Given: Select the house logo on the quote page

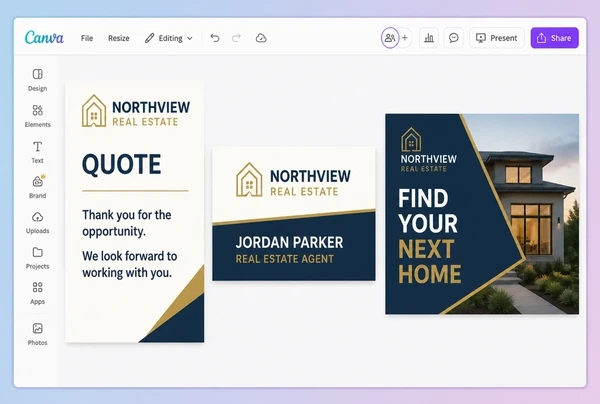Looking at the screenshot, I should 94,111.
